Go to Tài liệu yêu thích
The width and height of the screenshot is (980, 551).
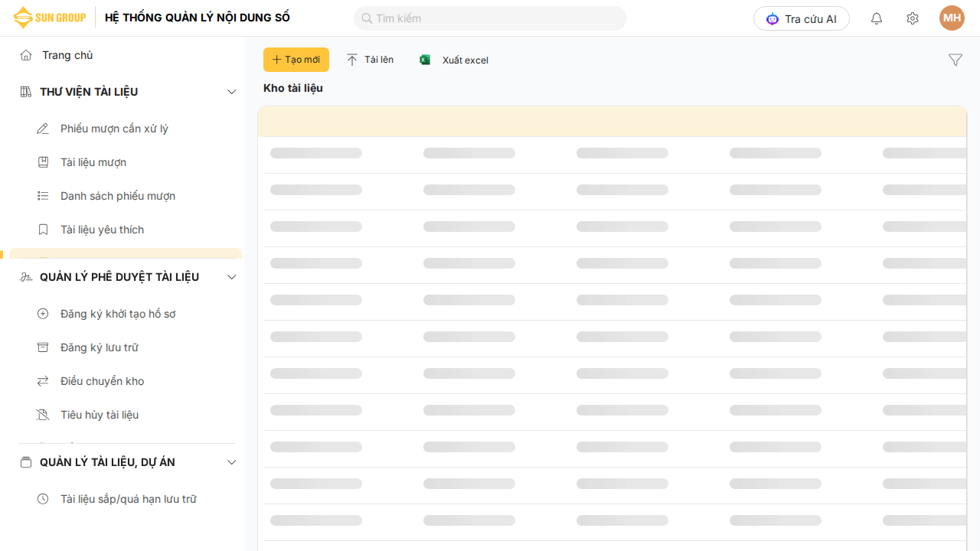[102, 230]
